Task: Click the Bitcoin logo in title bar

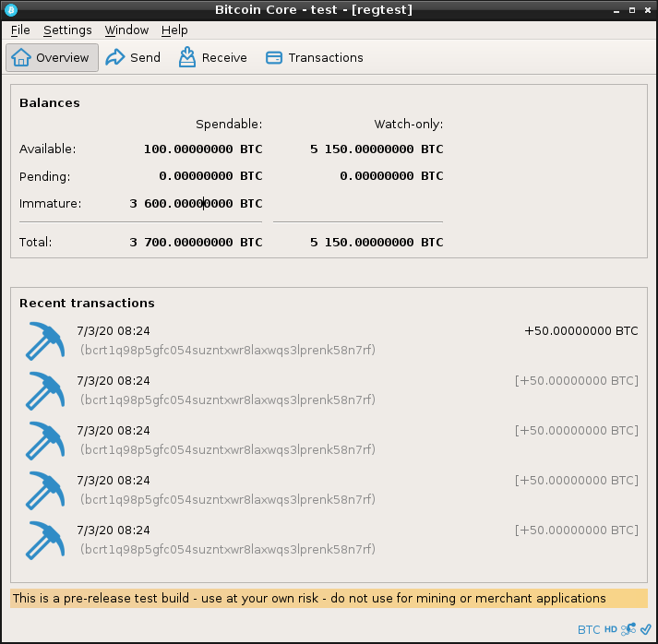Action: pyautogui.click(x=10, y=9)
